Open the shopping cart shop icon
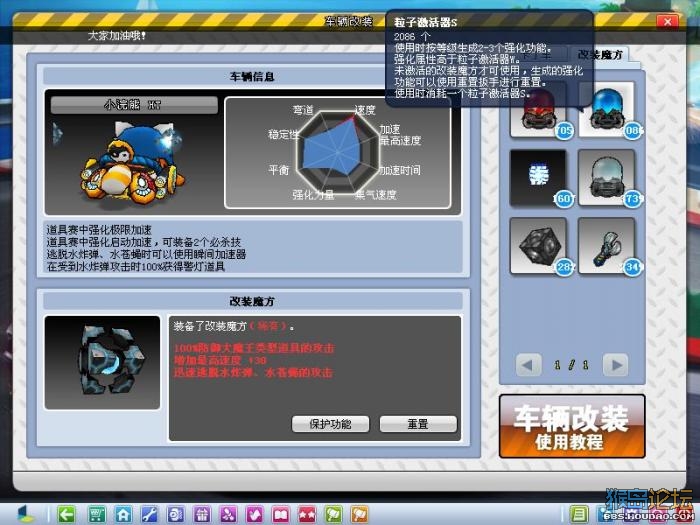This screenshot has height=525, width=700. tap(96, 515)
